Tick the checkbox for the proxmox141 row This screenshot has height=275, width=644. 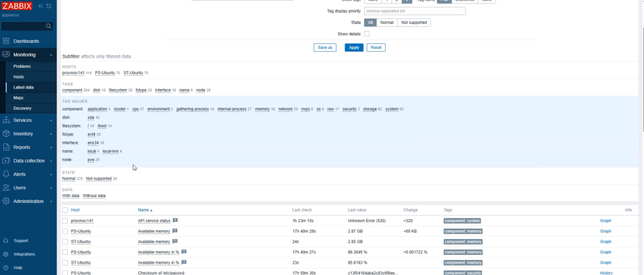point(65,221)
